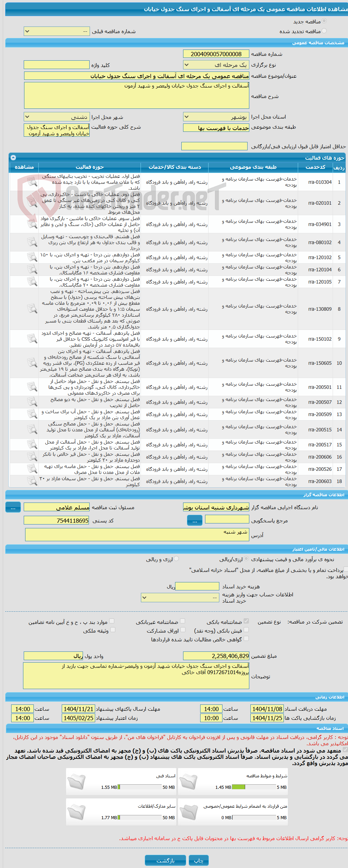This screenshot has height=868, width=348.
Task: Click دسته بندی کالا/خدمات column header
Action: (x=175, y=167)
